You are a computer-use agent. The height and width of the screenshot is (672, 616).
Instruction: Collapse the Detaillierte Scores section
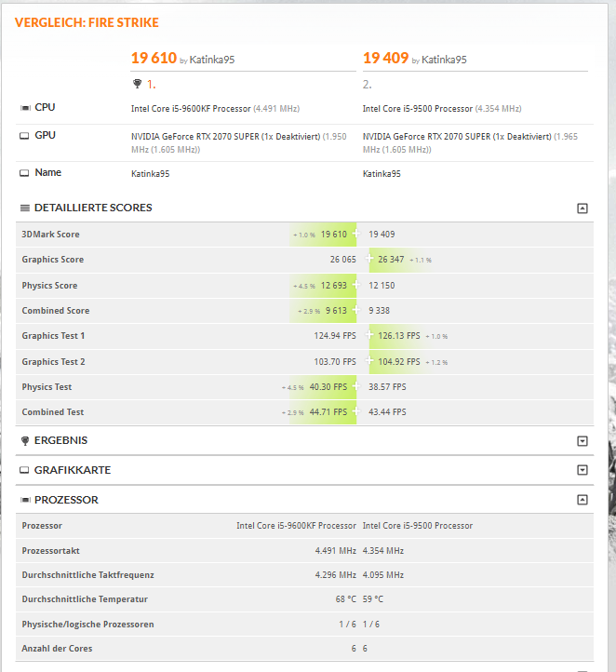coord(583,208)
